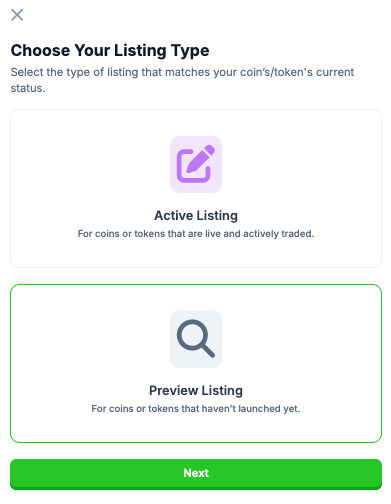The height and width of the screenshot is (504, 391).
Task: Click the word 'Listing' in Active Listing
Action: (x=217, y=216)
